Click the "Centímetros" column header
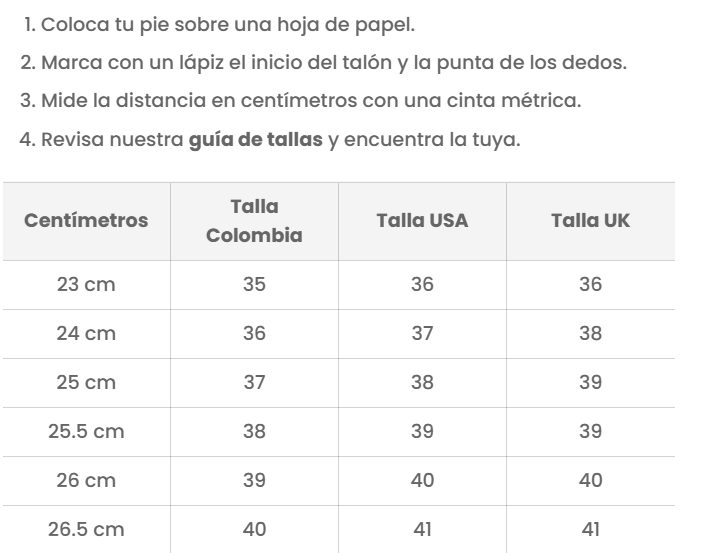Image resolution: width=717 pixels, height=553 pixels. pos(86,221)
